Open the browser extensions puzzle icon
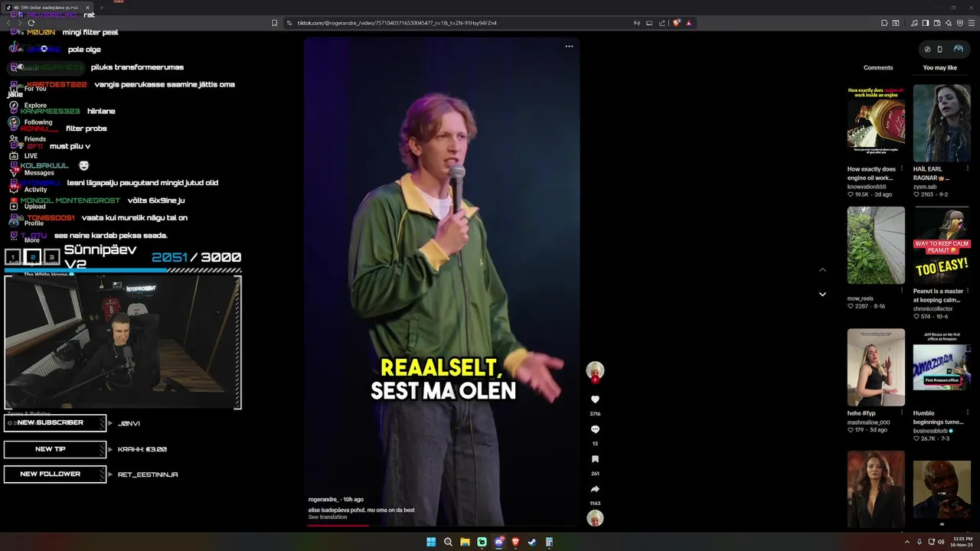Viewport: 980px width, 551px height. click(884, 23)
